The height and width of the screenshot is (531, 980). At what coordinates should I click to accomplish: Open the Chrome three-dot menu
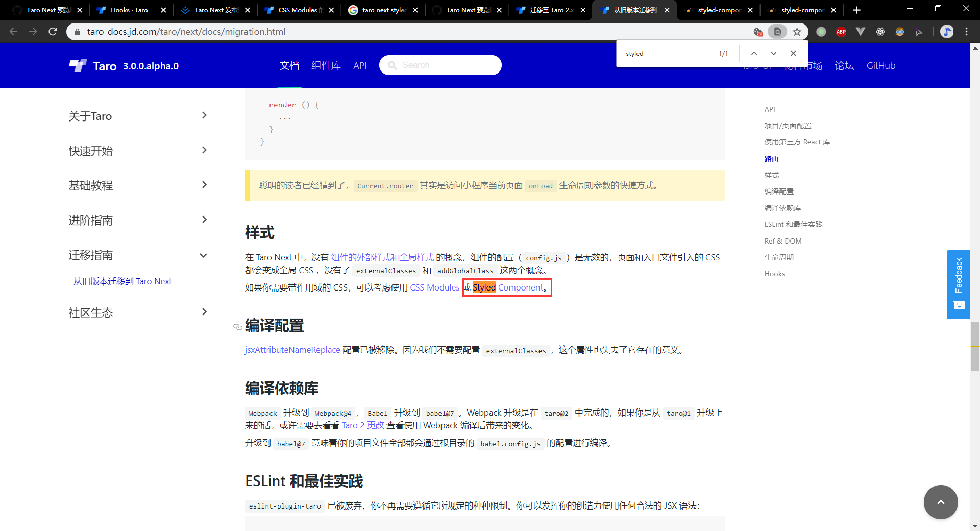pos(966,32)
